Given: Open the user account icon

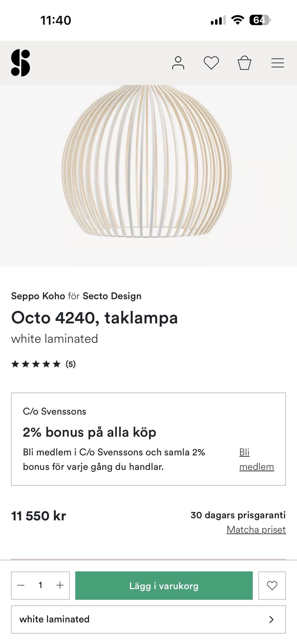Looking at the screenshot, I should pyautogui.click(x=178, y=63).
